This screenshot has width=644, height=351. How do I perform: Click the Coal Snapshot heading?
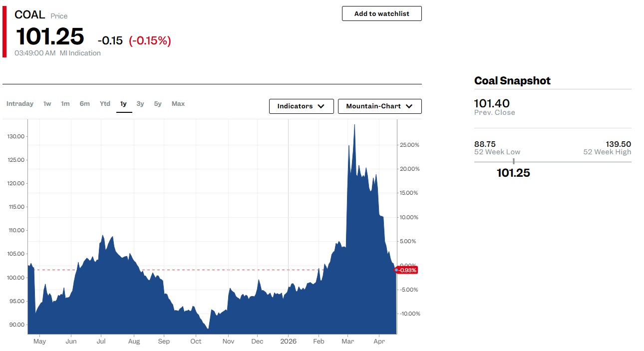512,81
